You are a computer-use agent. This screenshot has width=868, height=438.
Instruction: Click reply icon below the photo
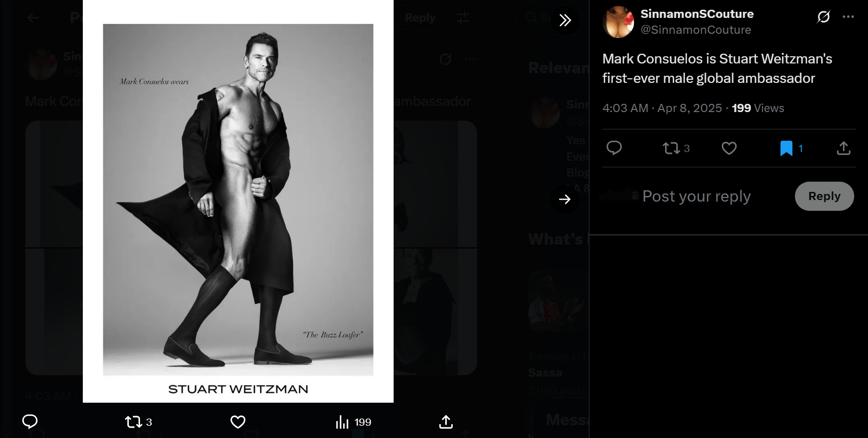tap(30, 422)
